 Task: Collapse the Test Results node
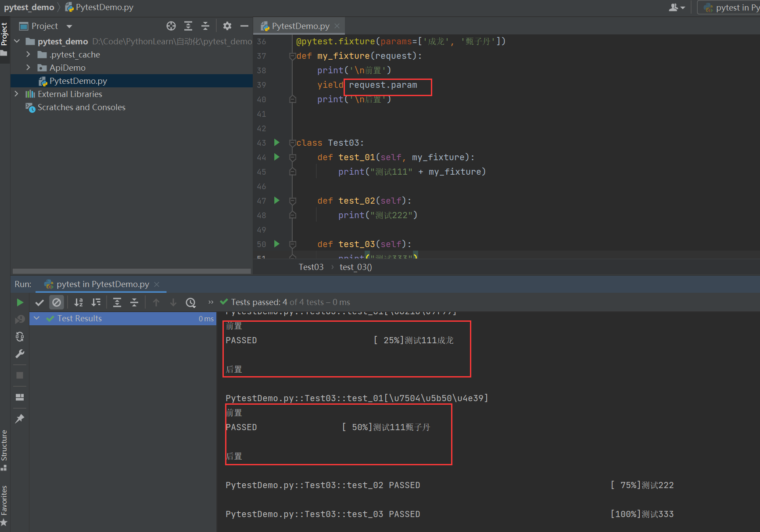coord(37,318)
